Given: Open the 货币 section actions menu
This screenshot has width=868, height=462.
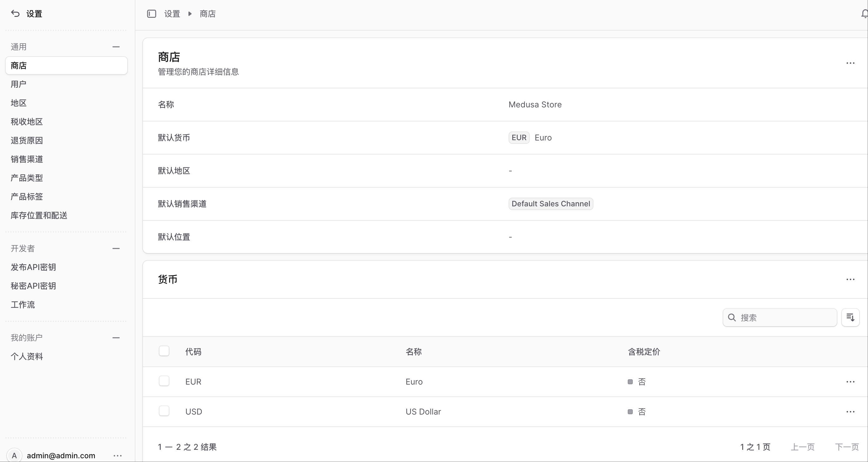Looking at the screenshot, I should [x=850, y=279].
